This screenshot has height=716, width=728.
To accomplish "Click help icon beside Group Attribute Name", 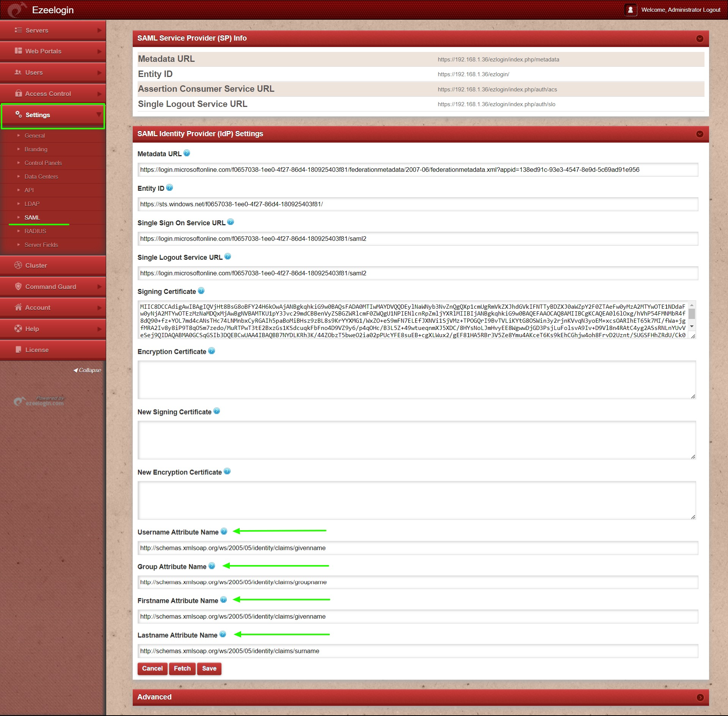I will (212, 566).
